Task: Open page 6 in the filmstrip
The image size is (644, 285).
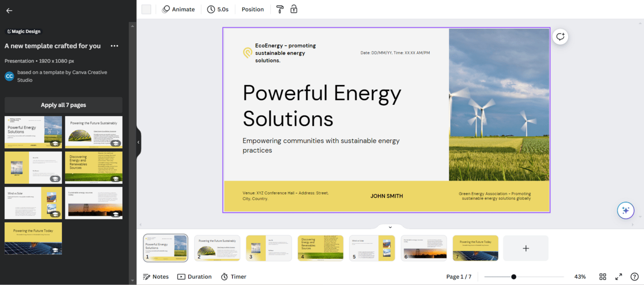Action: tap(424, 248)
